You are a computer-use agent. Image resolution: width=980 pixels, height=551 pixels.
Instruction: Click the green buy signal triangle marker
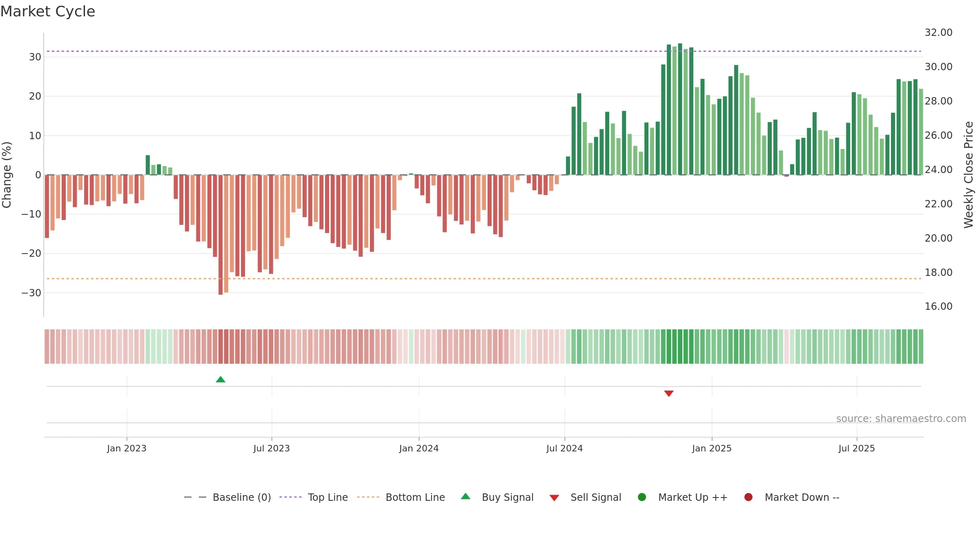click(220, 380)
